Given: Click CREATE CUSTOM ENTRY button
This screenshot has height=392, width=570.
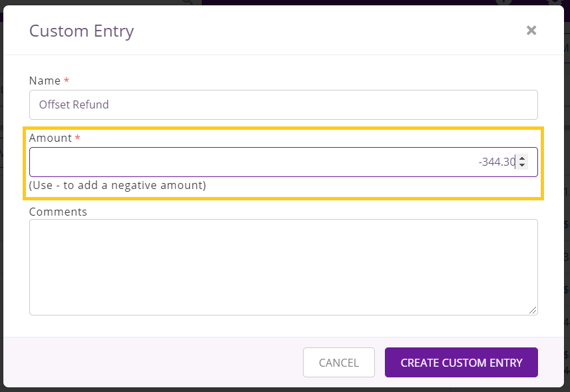Looking at the screenshot, I should coord(461,362).
